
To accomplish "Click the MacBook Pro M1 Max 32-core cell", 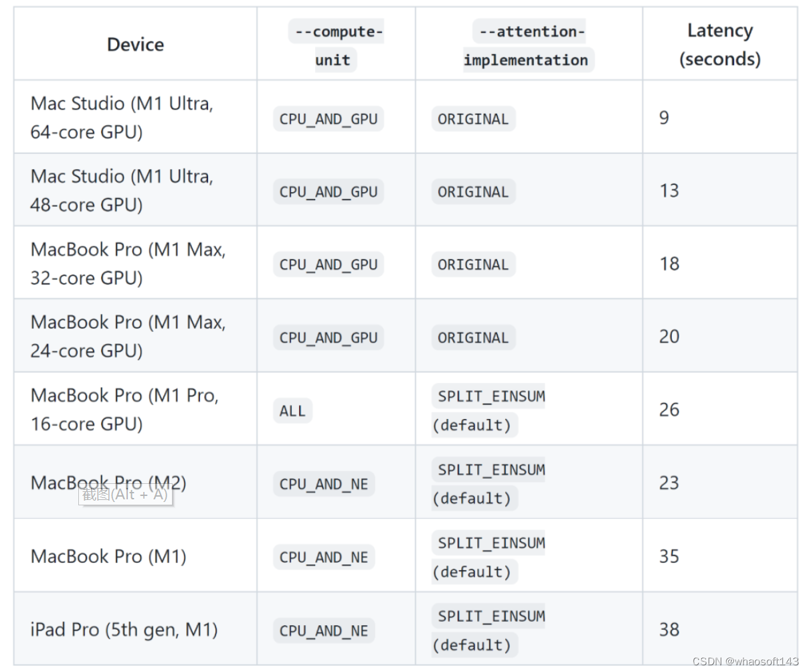I will tap(128, 264).
